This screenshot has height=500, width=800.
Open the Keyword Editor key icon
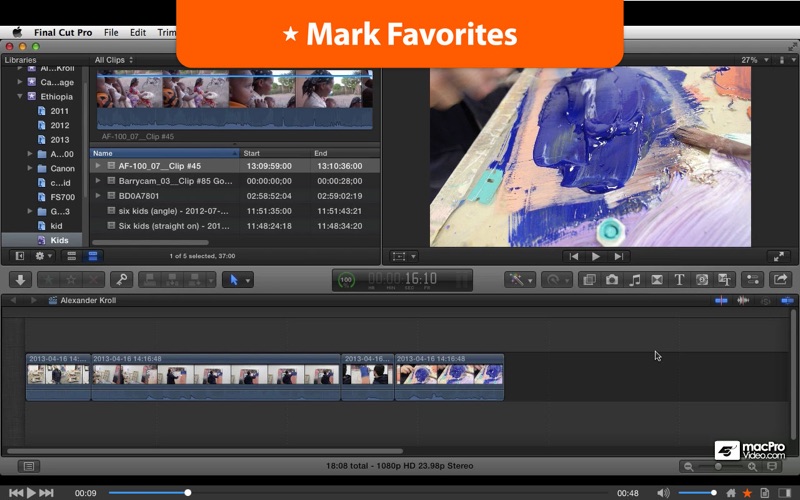point(121,280)
